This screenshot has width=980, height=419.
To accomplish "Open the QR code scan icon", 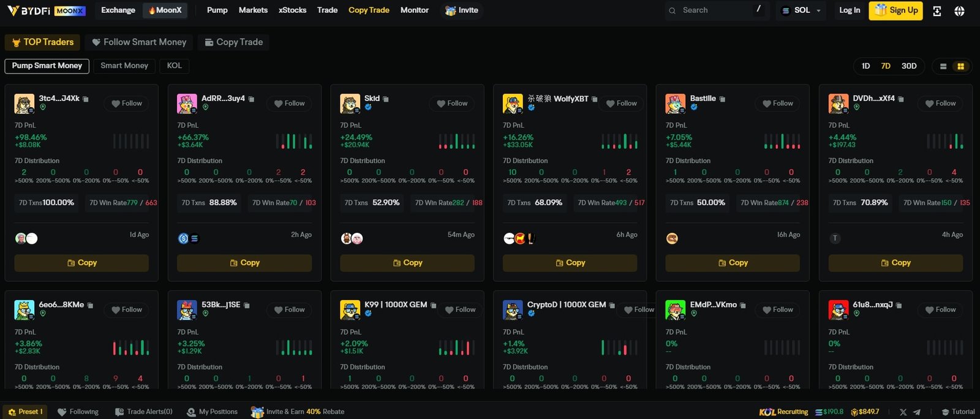I will [x=937, y=11].
